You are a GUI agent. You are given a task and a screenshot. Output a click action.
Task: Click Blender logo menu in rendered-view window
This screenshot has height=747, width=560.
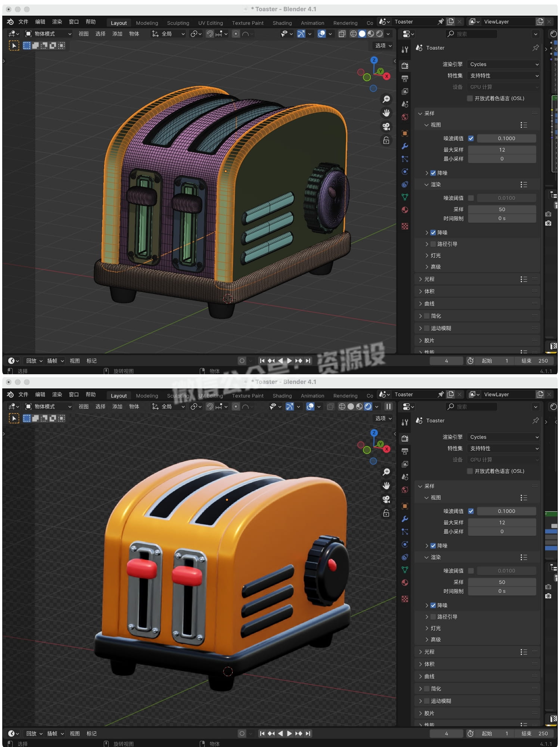(10, 394)
